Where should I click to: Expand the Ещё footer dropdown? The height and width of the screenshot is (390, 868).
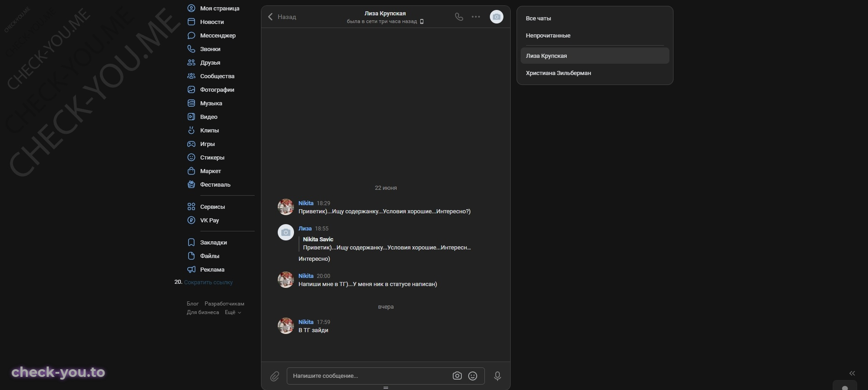(233, 312)
